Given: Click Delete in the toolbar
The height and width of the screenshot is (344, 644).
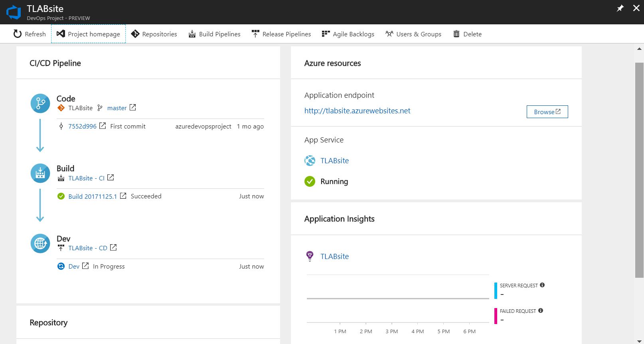Looking at the screenshot, I should (467, 34).
